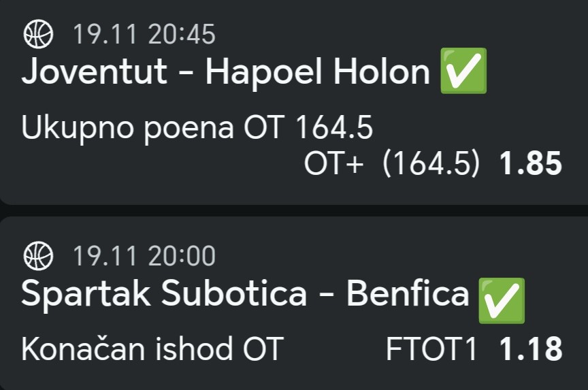This screenshot has width=588, height=390.
Task: Open the Benfica team name
Action: click(x=408, y=293)
